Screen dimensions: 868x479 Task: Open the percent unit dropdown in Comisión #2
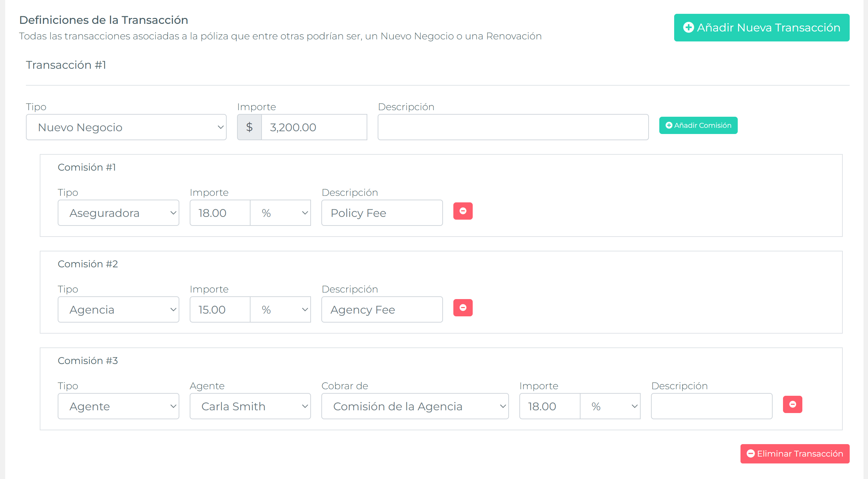tap(280, 310)
